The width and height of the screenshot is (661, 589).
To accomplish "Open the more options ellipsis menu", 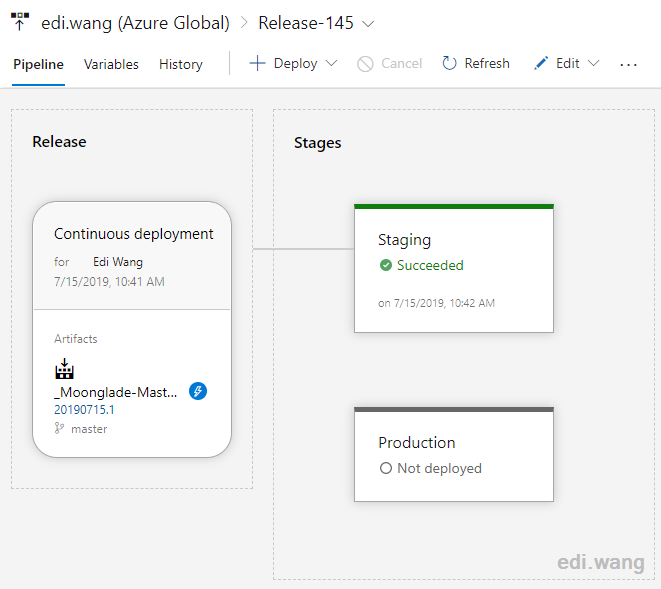I will 628,65.
